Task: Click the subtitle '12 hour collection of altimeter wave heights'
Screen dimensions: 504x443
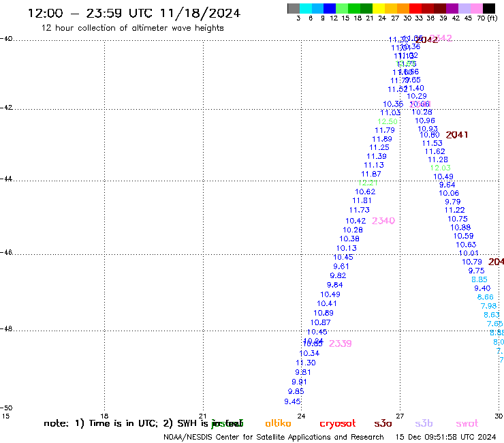Action: [x=132, y=28]
